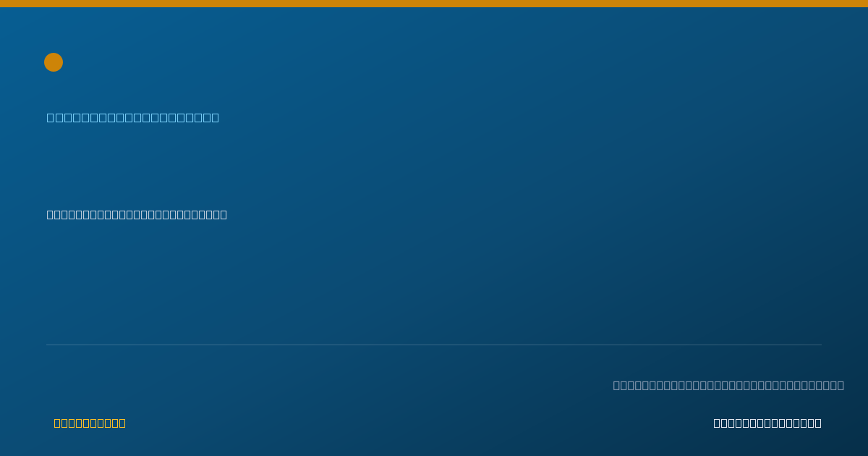Click the first glyph of the light blue subtitle

pos(51,117)
